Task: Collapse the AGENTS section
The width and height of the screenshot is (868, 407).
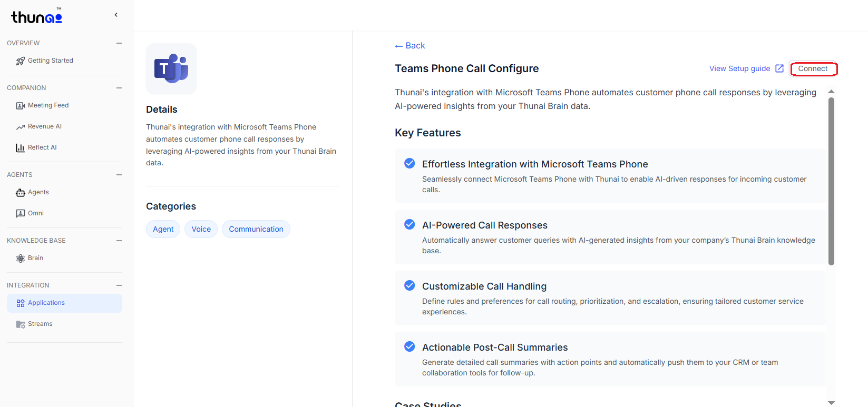Action: 119,175
